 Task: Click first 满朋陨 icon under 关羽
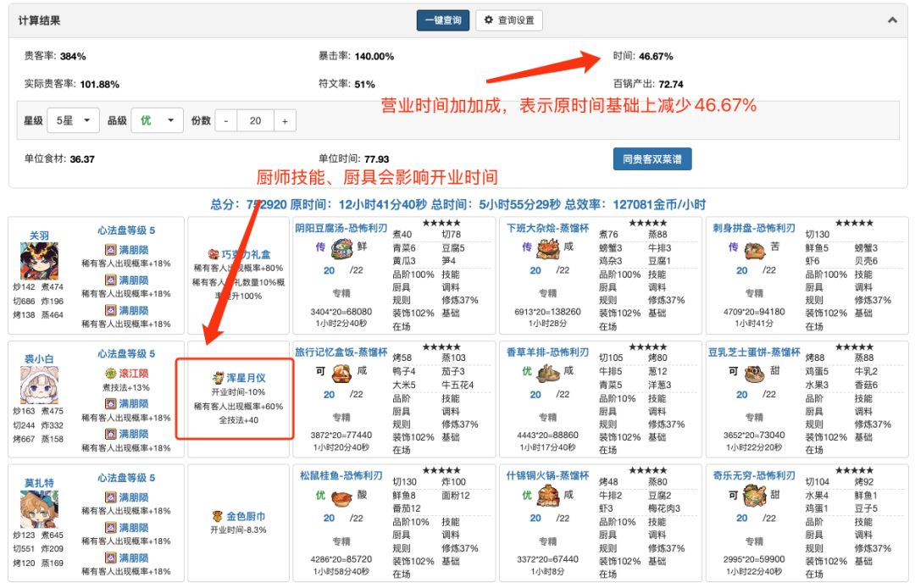(110, 250)
